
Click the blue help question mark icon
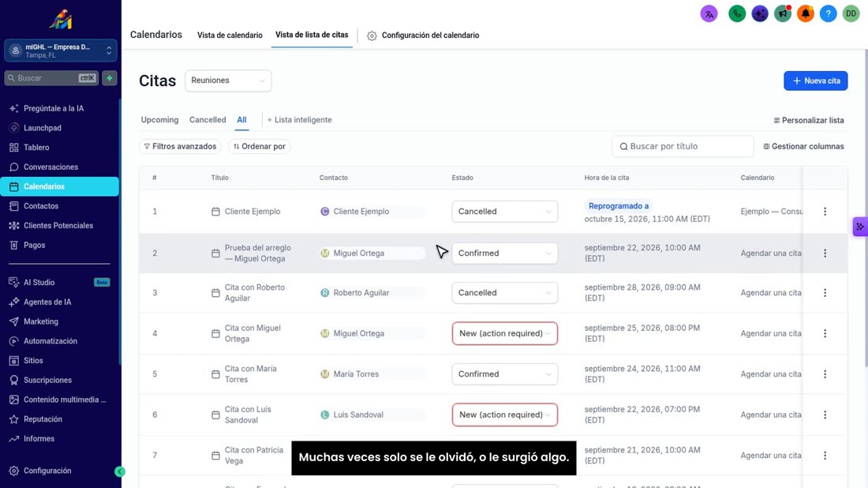(828, 14)
